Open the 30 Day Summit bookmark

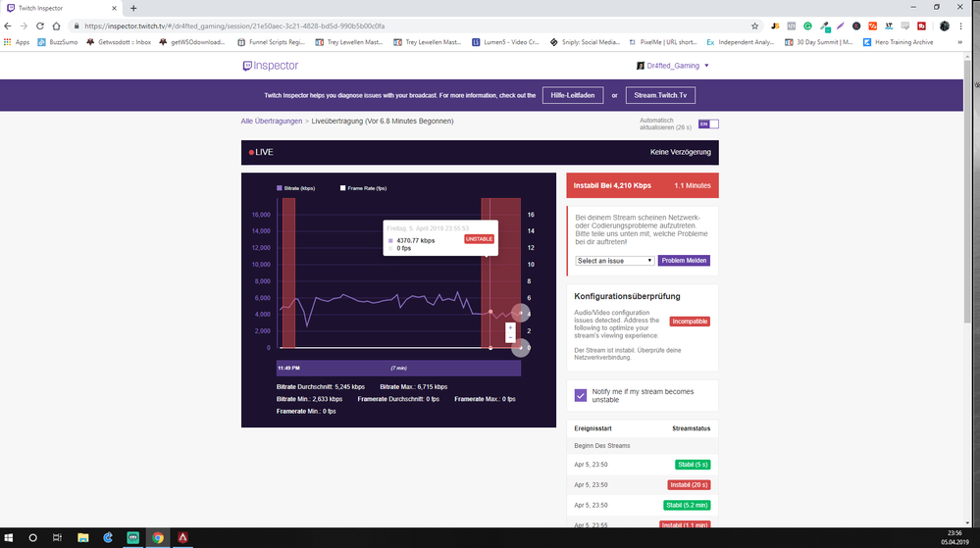(819, 42)
